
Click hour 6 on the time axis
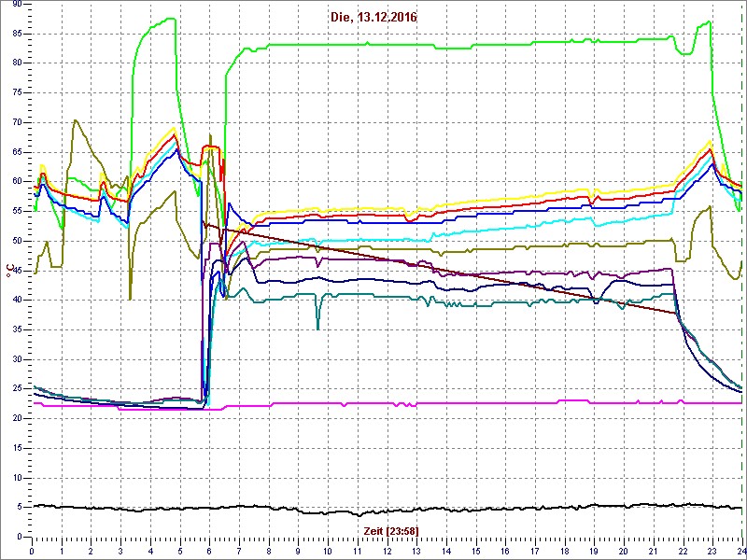[x=209, y=549]
